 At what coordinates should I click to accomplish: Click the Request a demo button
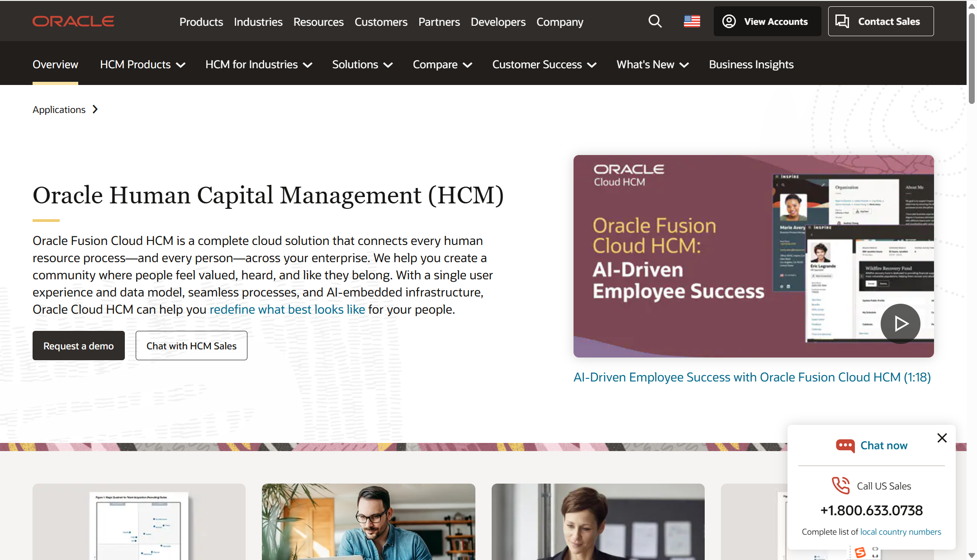(x=79, y=346)
